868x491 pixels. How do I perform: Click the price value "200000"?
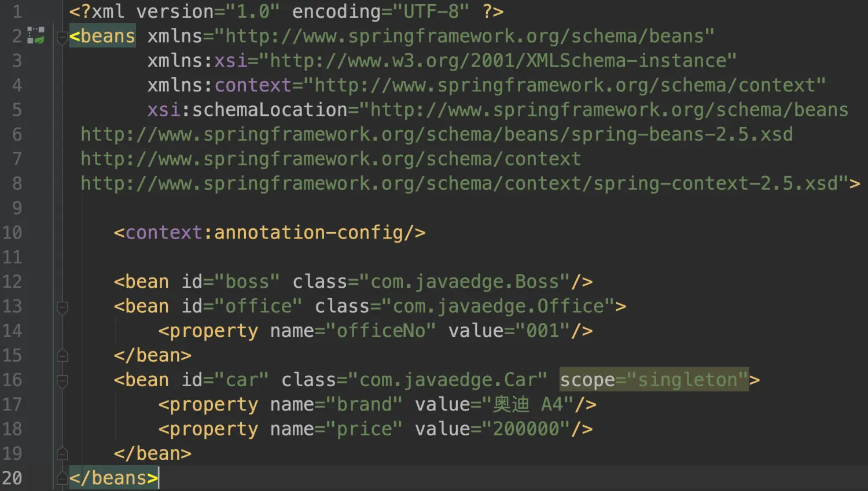526,429
